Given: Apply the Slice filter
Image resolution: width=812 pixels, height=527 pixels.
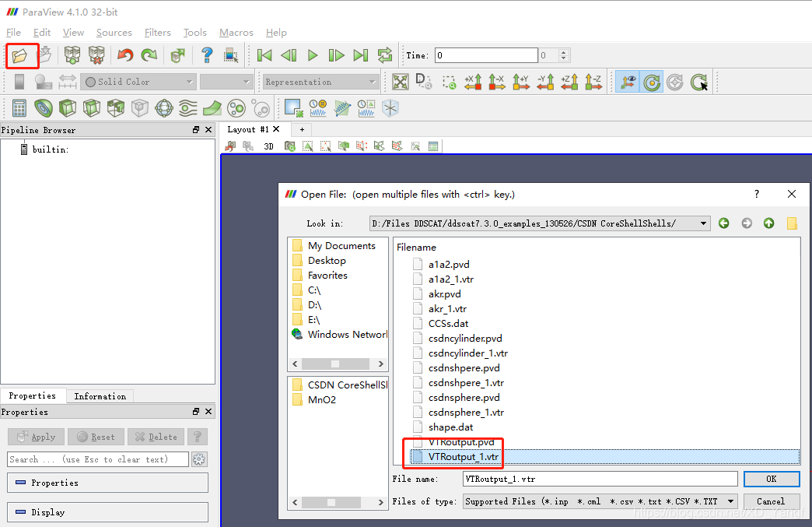Looking at the screenshot, I should click(x=92, y=108).
